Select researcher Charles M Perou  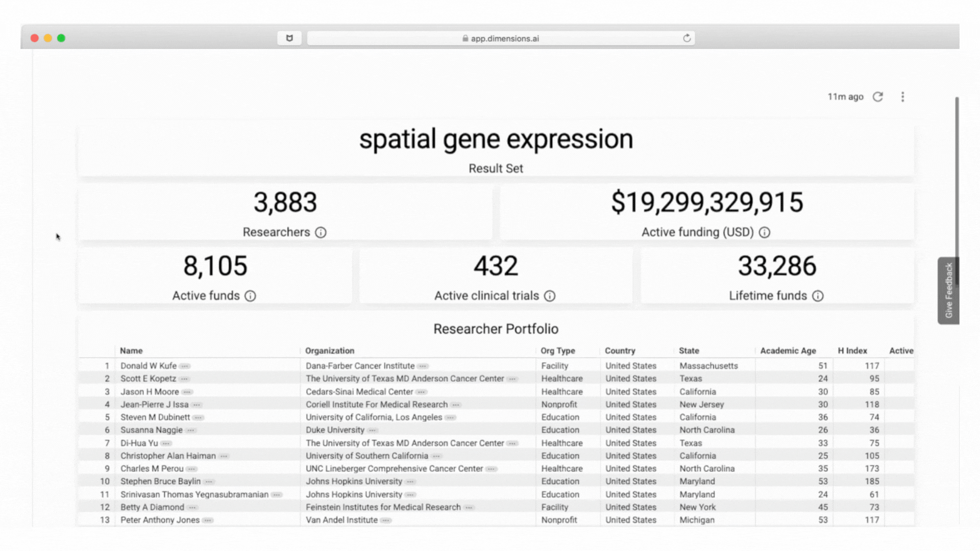tap(152, 468)
